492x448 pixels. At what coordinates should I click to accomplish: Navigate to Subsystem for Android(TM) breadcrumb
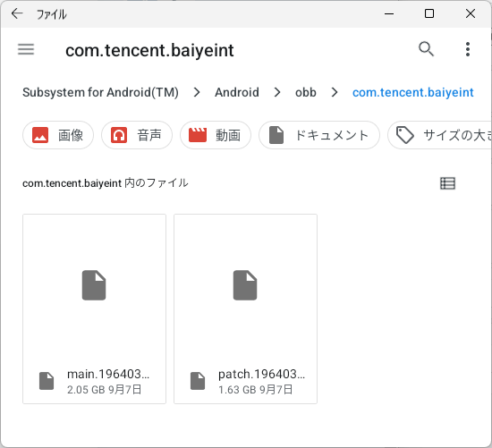(x=100, y=92)
